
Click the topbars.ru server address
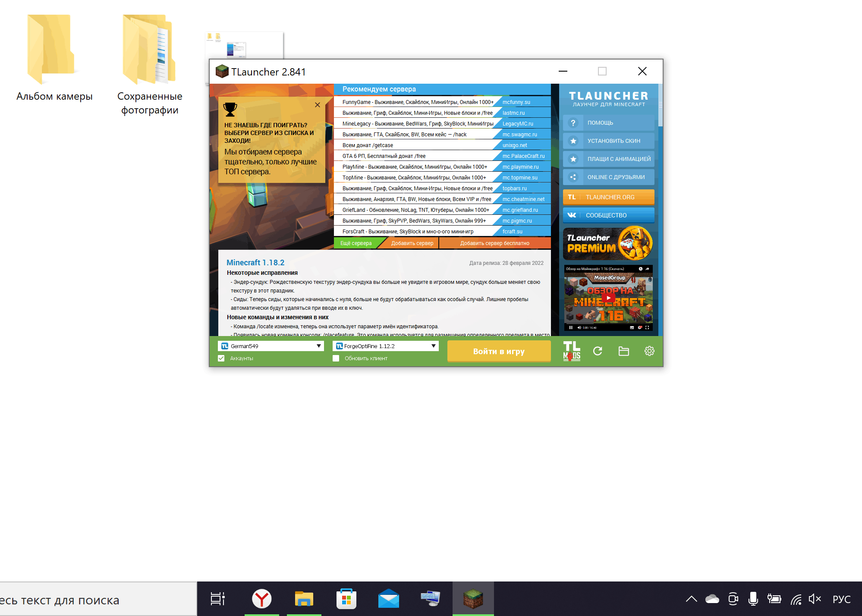[x=514, y=189]
